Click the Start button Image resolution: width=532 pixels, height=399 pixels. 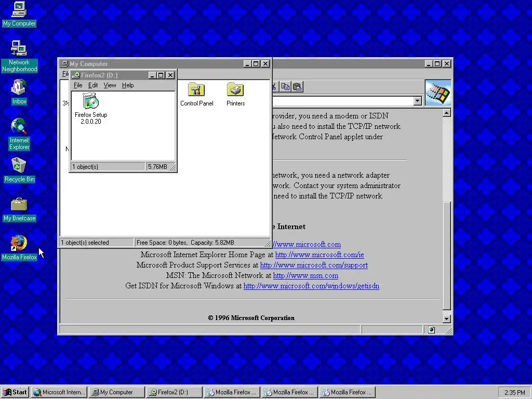15,392
